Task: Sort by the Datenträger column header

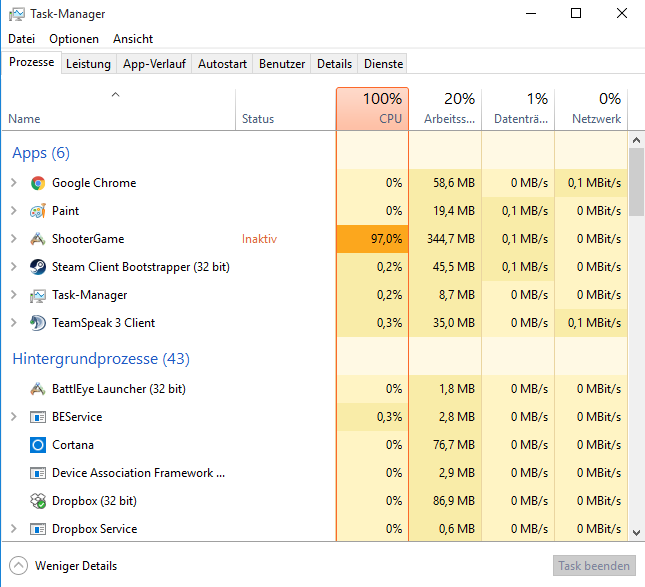Action: 518,109
